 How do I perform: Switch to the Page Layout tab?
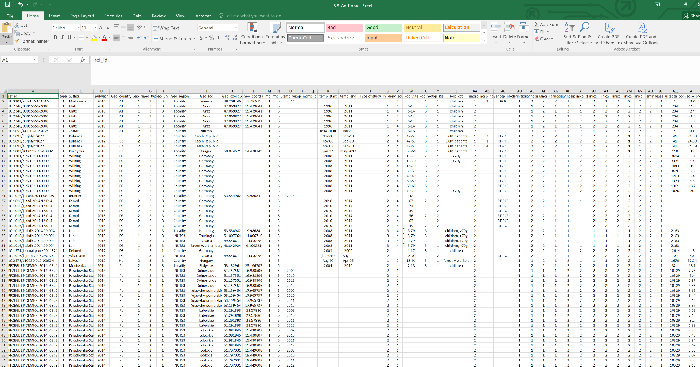83,16
